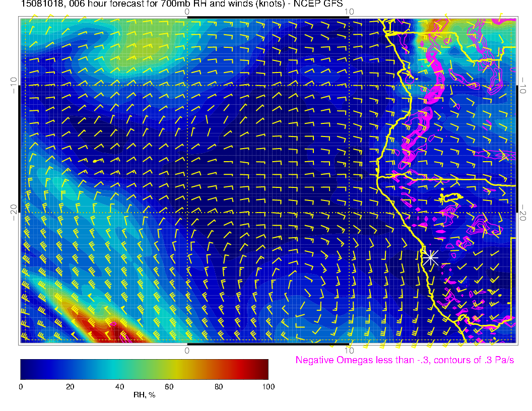The width and height of the screenshot is (532, 411).
Task: Select the "60" tick label under colorbar
Action: pos(169,386)
